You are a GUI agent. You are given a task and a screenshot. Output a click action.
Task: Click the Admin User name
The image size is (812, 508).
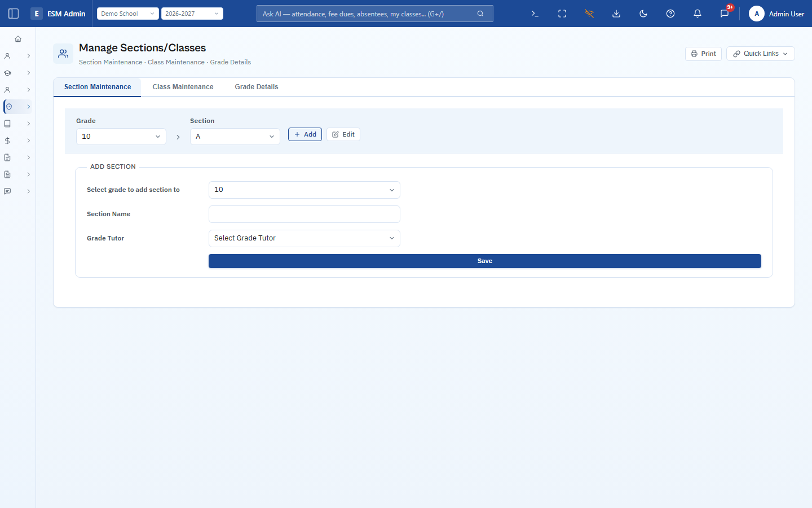787,14
